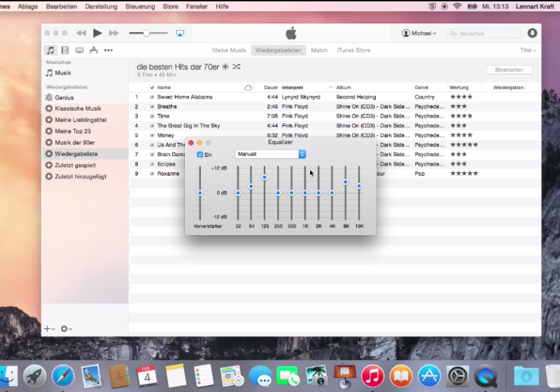
Task: Uncheck Sweet Home Alabama track checkbox
Action: click(x=152, y=97)
